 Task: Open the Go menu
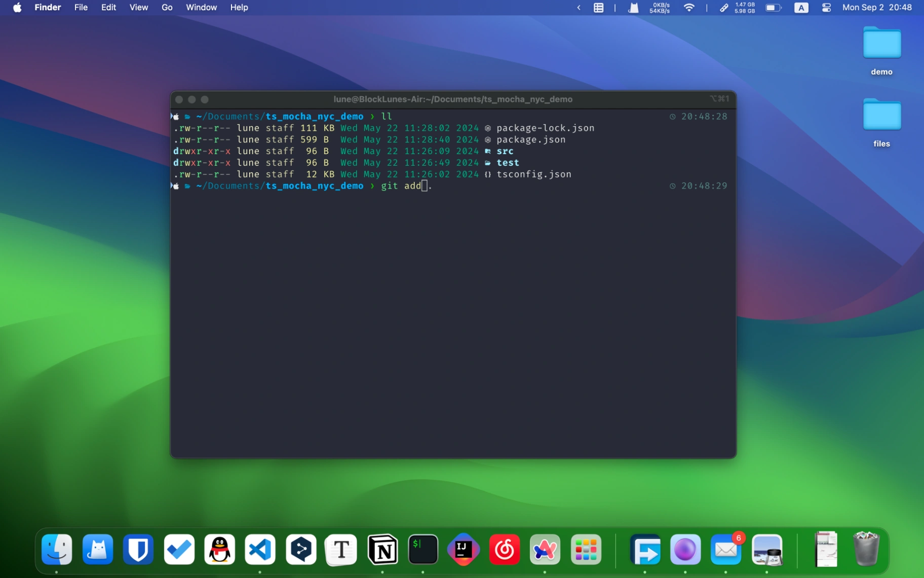(167, 8)
